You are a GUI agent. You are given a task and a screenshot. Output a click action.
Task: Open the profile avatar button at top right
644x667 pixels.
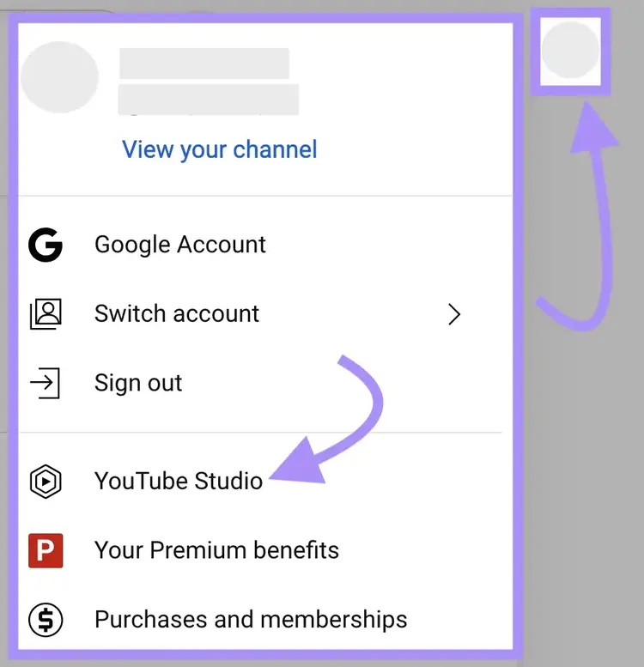[570, 51]
